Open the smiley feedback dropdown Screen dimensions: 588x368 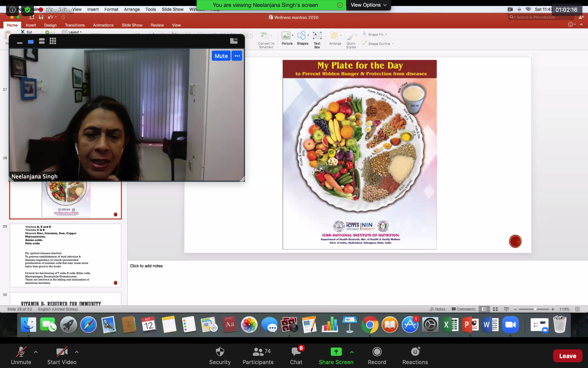point(572,24)
